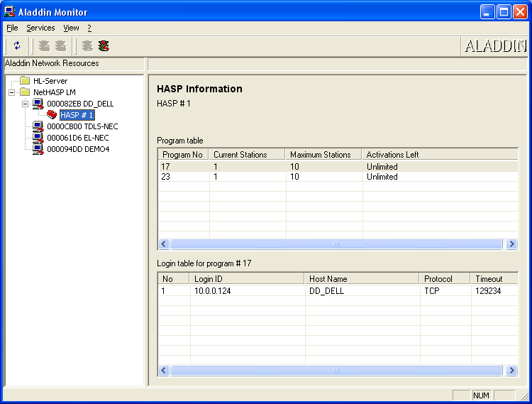Select the HASP # 1 tree item
This screenshot has width=532, height=404.
(77, 115)
